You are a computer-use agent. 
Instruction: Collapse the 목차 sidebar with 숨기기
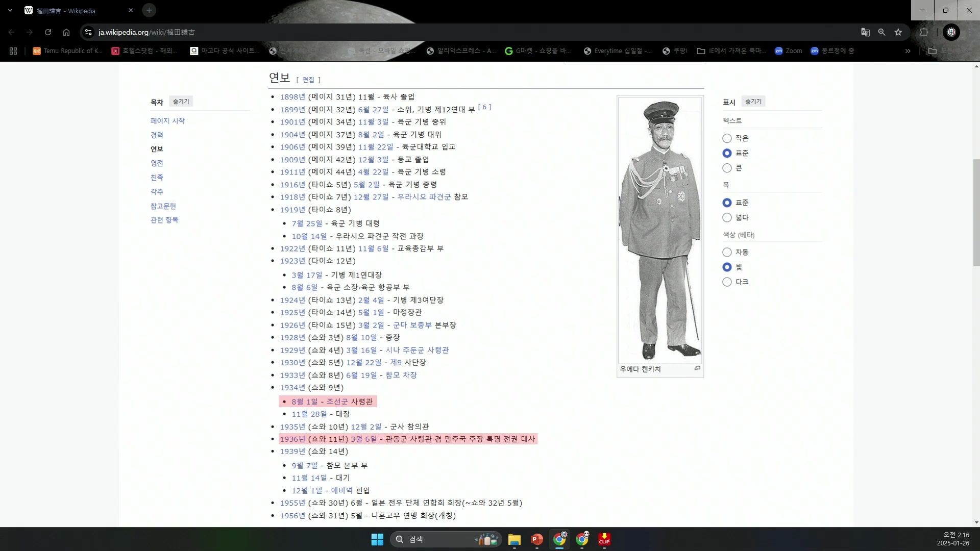click(x=181, y=102)
